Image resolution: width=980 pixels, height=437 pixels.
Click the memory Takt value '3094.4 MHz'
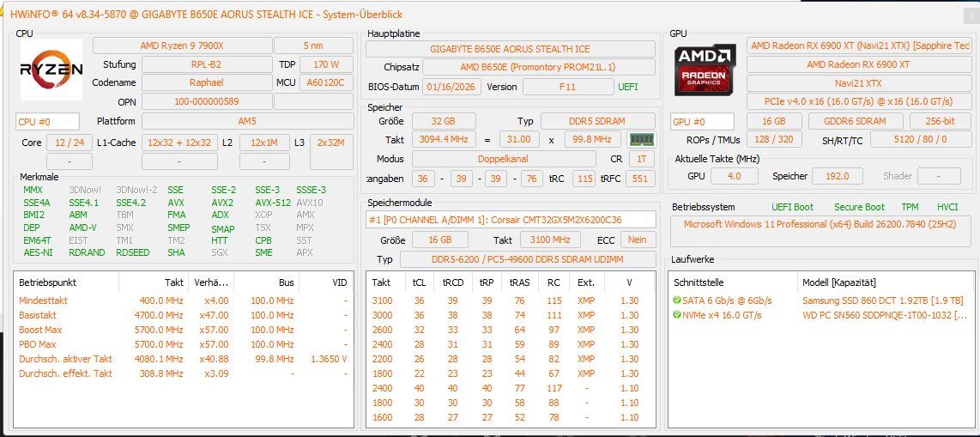(x=445, y=140)
